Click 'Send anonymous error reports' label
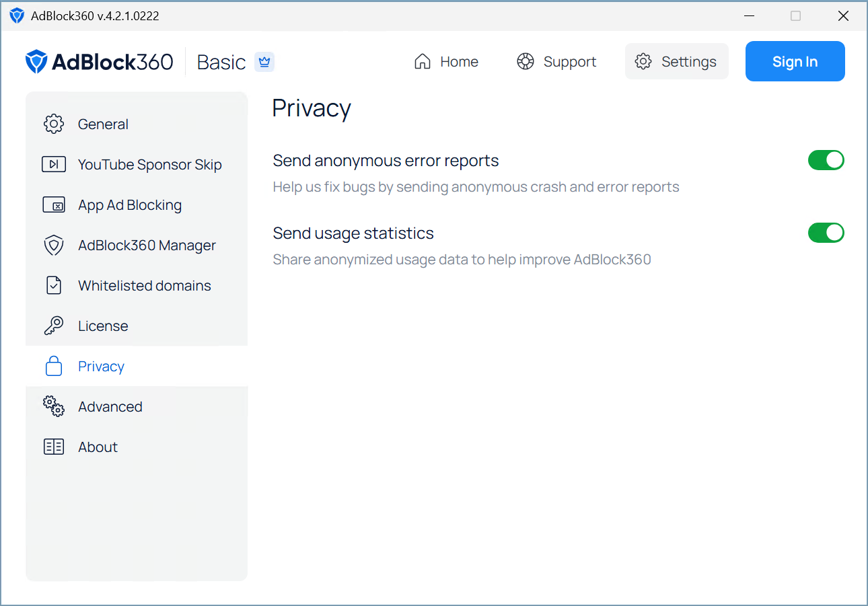The image size is (868, 606). point(386,161)
